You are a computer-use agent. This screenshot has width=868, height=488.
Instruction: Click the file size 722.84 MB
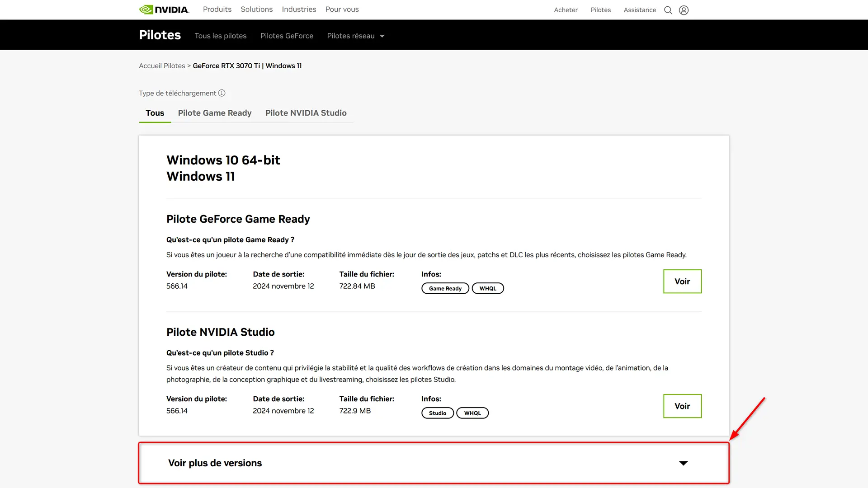[357, 286]
